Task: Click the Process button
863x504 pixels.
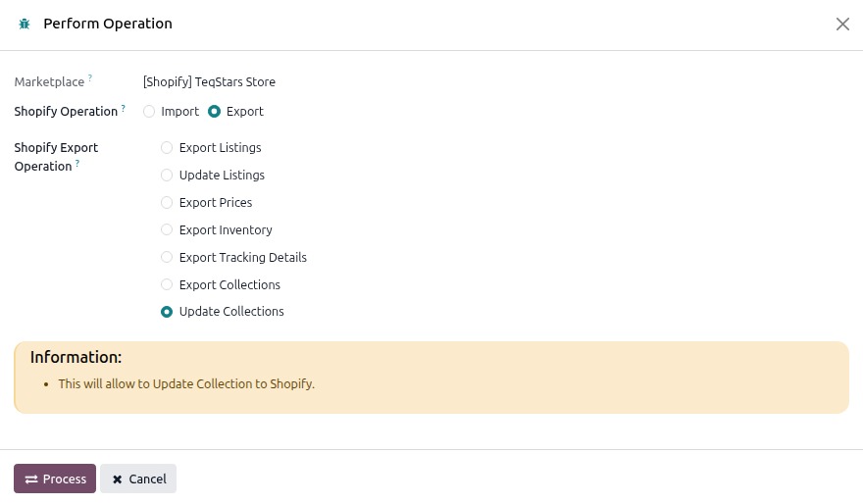Action: pyautogui.click(x=55, y=479)
